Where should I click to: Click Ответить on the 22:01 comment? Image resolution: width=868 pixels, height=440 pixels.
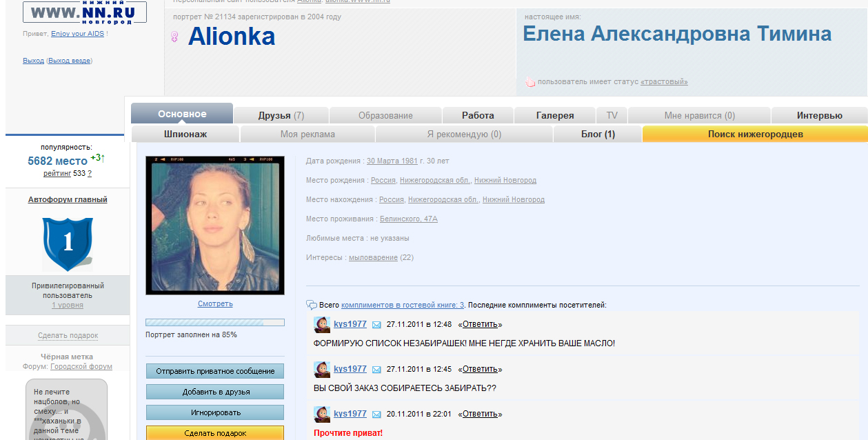point(480,414)
